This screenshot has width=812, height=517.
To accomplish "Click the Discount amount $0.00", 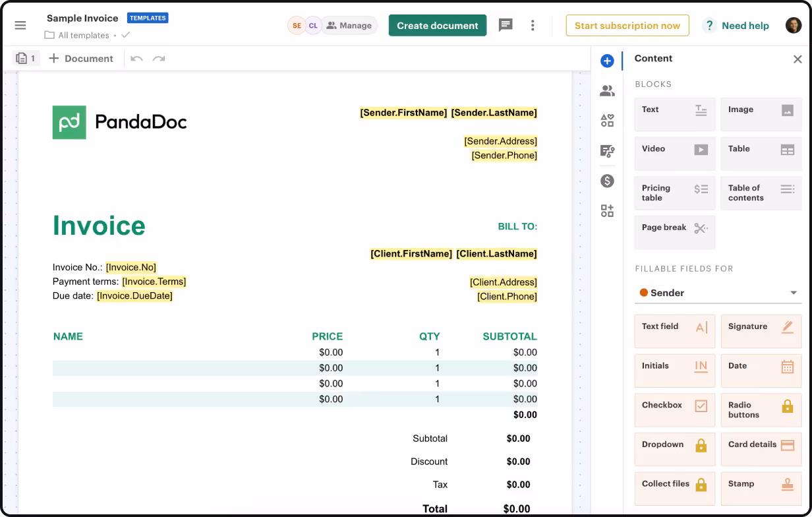I will [518, 462].
